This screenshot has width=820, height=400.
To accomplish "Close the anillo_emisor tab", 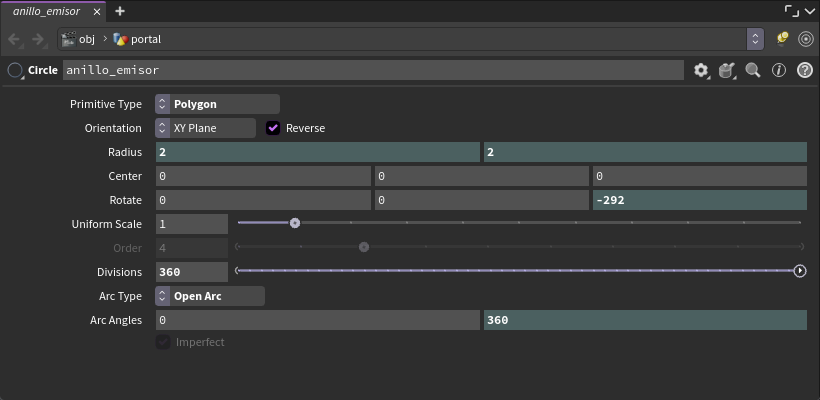I will [96, 12].
